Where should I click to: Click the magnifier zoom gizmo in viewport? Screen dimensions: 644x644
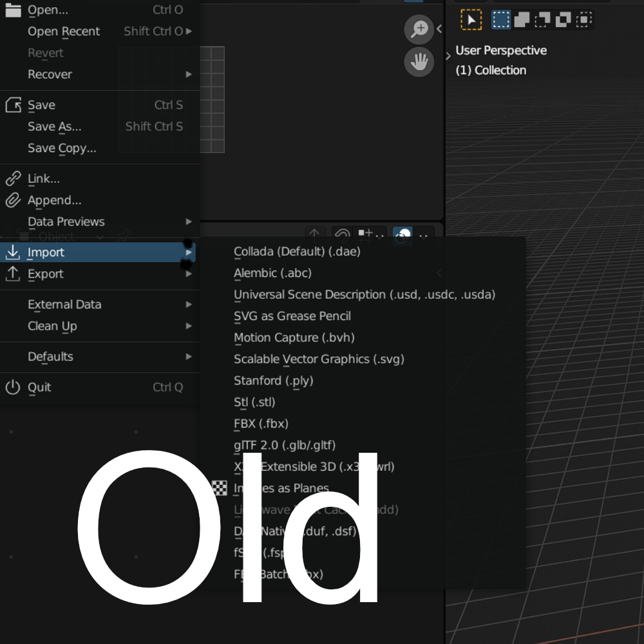click(x=419, y=29)
